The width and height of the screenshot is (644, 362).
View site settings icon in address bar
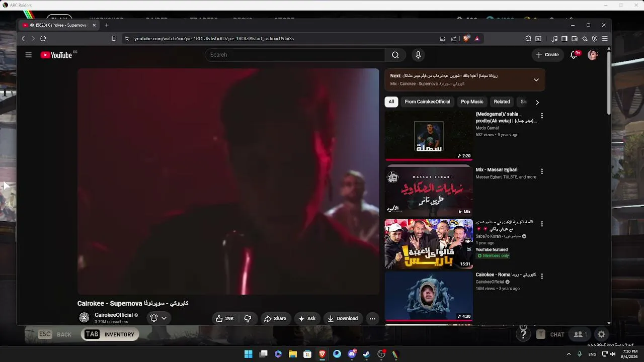(x=127, y=38)
